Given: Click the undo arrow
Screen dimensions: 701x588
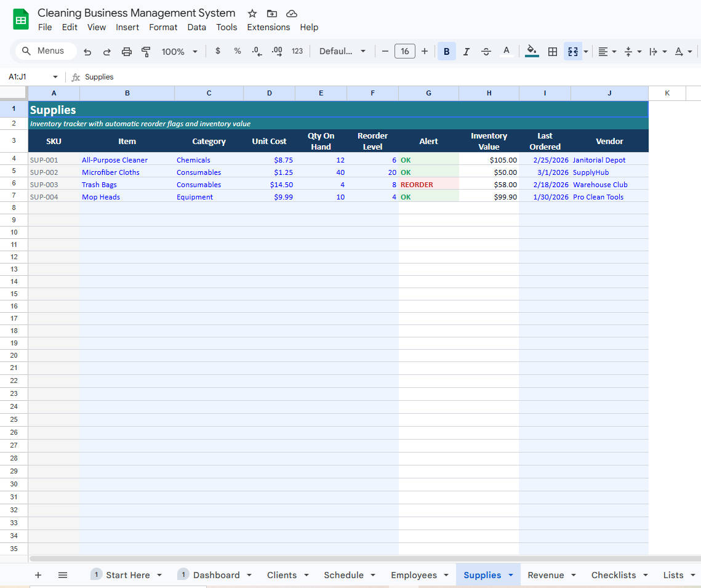Looking at the screenshot, I should (87, 52).
